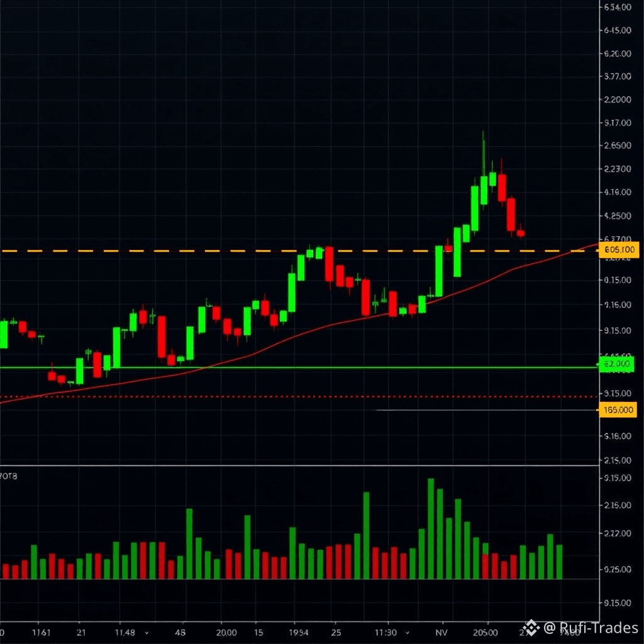Click the 6.20.00 price axis label
The height and width of the screenshot is (644, 644).
pos(618,54)
